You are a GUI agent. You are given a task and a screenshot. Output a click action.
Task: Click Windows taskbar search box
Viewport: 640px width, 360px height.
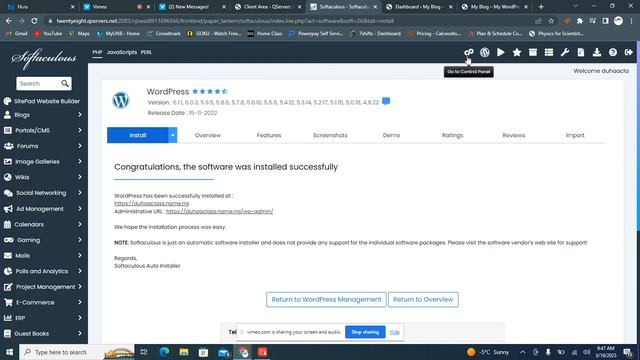pyautogui.click(x=77, y=352)
